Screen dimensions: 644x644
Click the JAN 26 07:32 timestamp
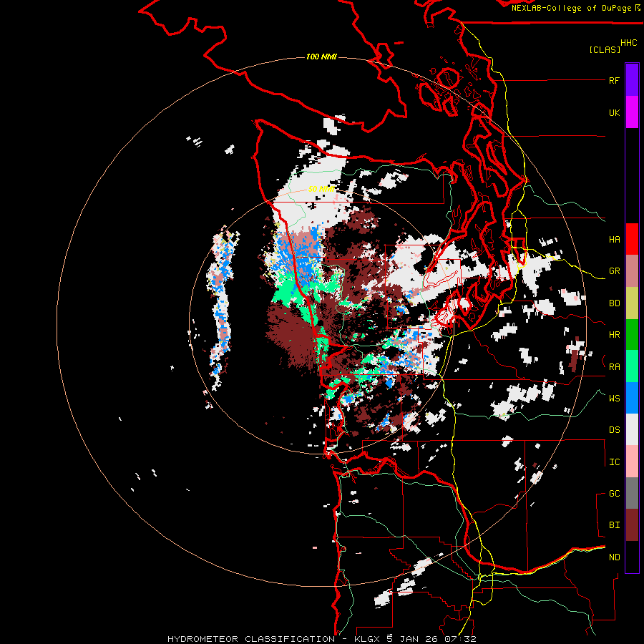click(x=438, y=639)
